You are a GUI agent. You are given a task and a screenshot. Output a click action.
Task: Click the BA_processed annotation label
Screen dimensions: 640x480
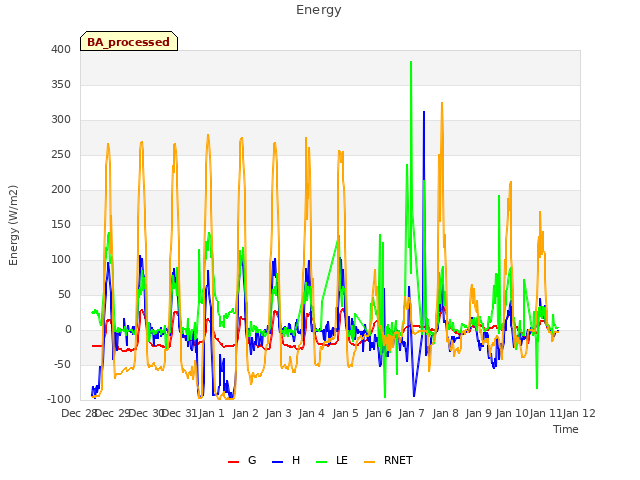click(129, 41)
